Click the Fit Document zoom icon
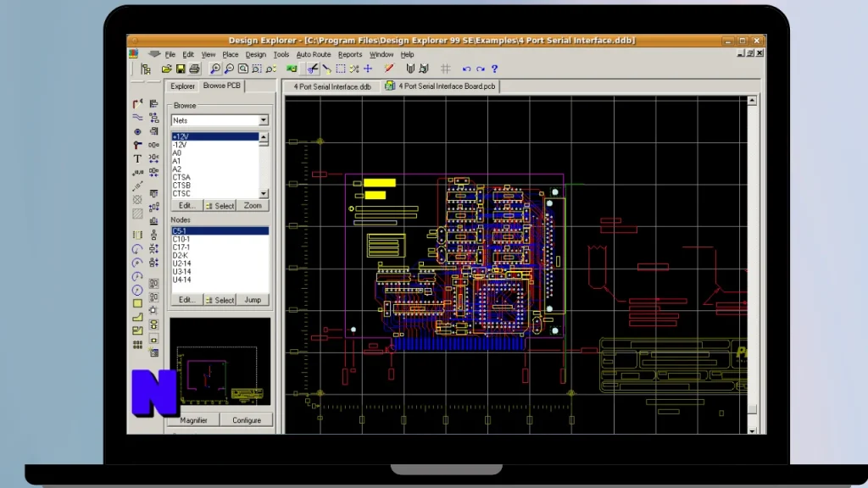 click(243, 69)
